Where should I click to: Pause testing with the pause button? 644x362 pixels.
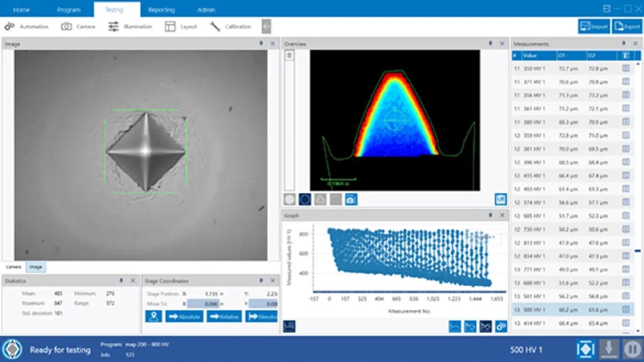tap(633, 349)
